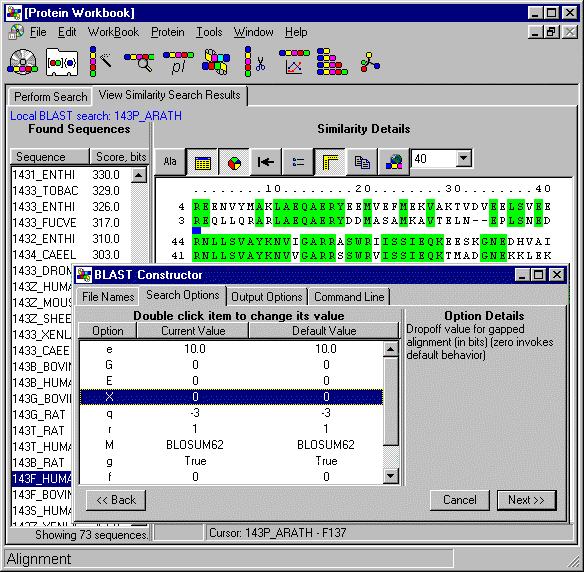Select the highlighted 143F_HUMA sequence row
This screenshot has height=572, width=584.
(42, 479)
